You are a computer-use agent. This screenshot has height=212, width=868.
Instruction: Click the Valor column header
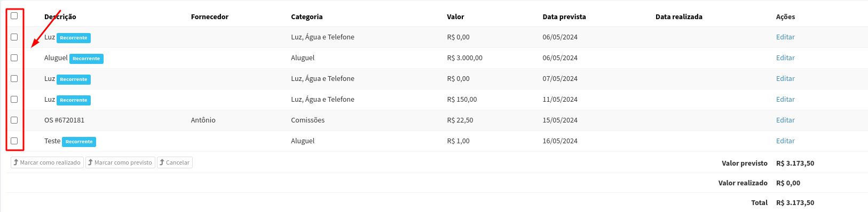pos(455,17)
